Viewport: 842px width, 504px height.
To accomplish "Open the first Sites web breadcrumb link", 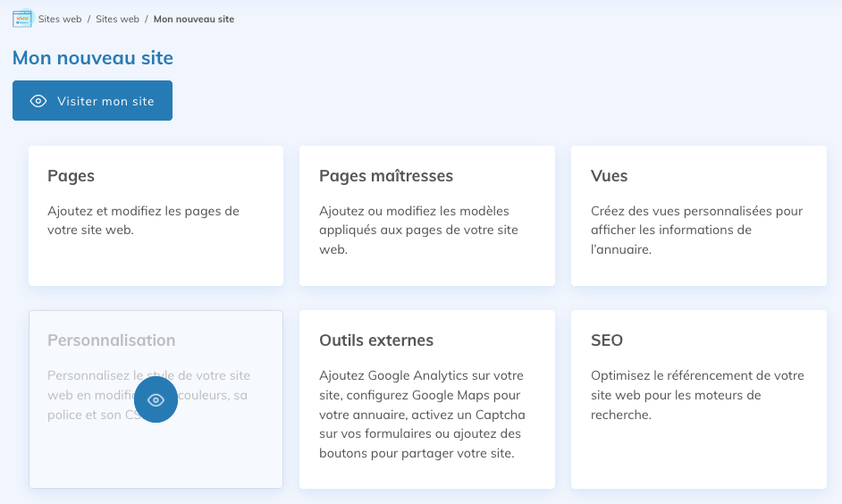I will [x=60, y=19].
